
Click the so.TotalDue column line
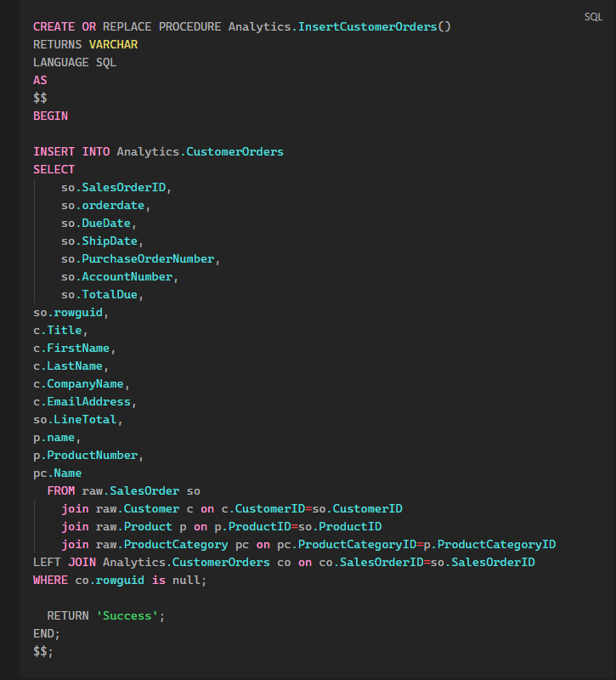[x=102, y=294]
